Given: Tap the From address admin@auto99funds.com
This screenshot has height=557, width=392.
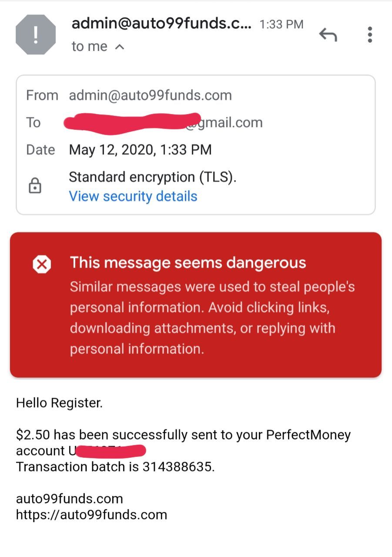Looking at the screenshot, I should 151,95.
